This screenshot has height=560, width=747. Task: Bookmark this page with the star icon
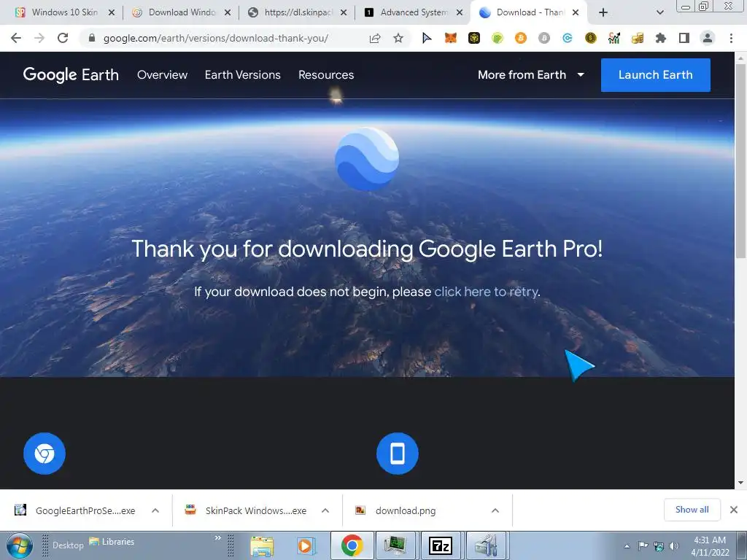pyautogui.click(x=398, y=38)
